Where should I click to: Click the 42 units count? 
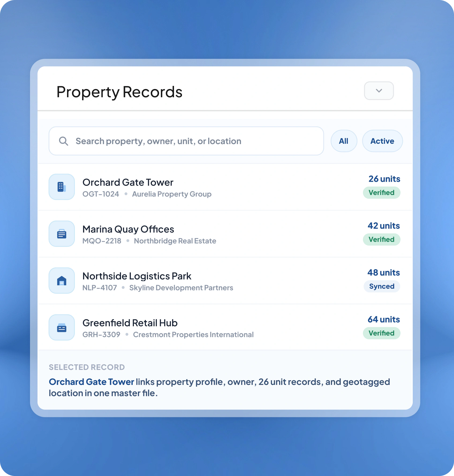point(384,226)
